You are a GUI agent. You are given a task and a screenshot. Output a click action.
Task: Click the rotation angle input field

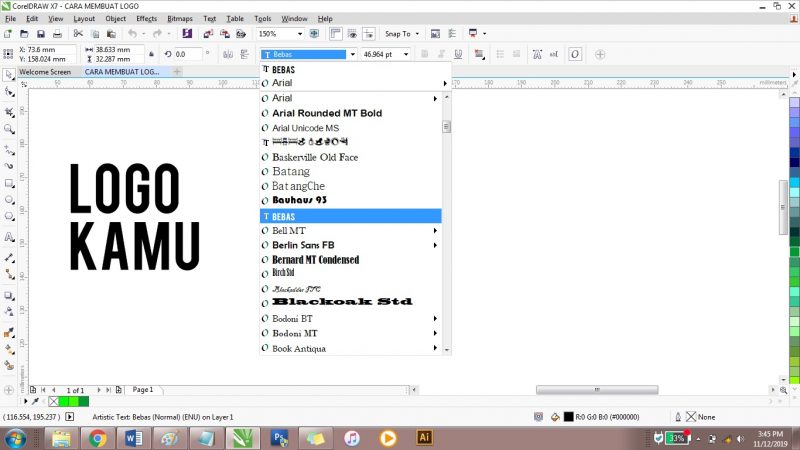[x=189, y=54]
